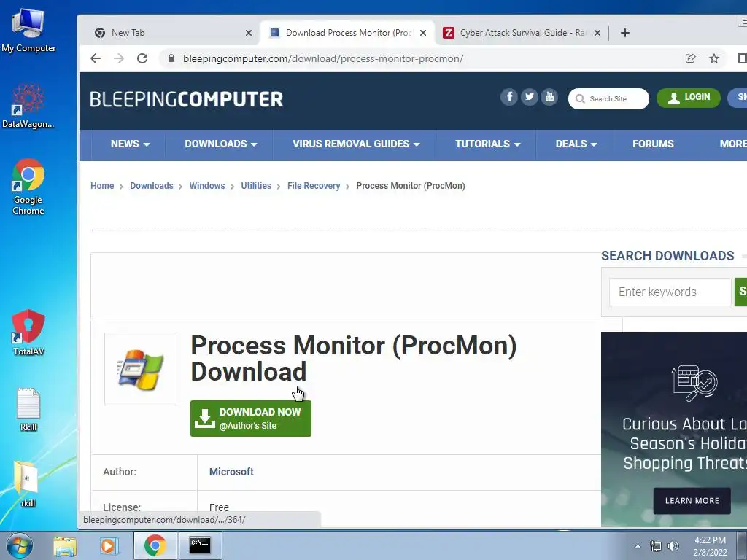Viewport: 747px width, 560px height.
Task: Go back to previous page in Chrome
Action: 96,58
